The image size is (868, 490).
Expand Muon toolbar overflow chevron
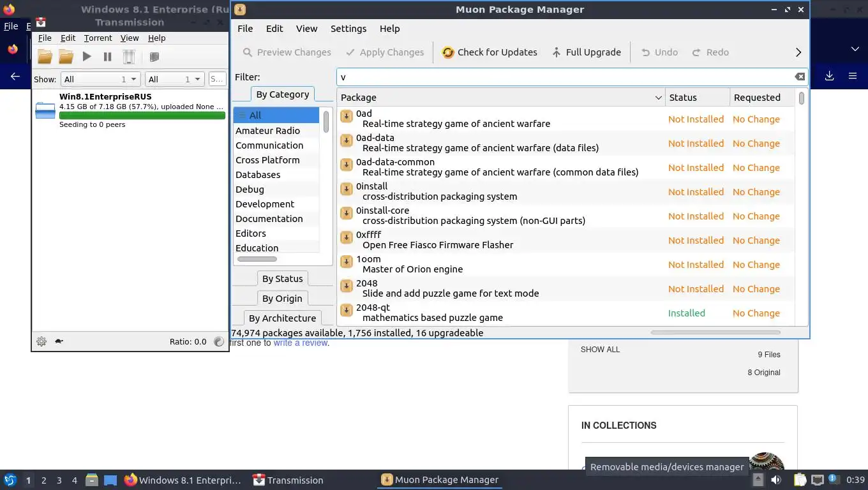[x=798, y=52]
